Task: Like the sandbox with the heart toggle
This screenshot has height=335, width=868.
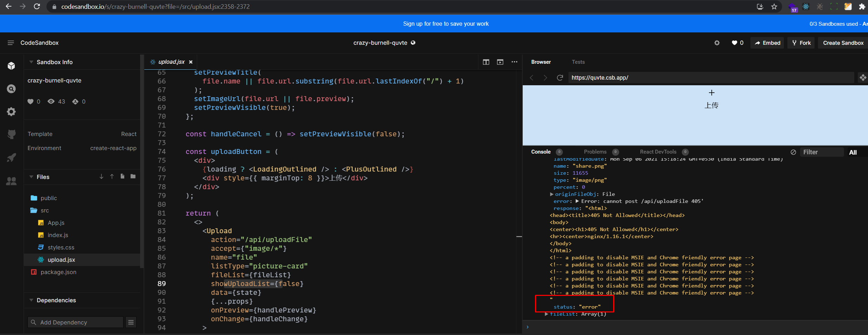Action: tap(734, 43)
